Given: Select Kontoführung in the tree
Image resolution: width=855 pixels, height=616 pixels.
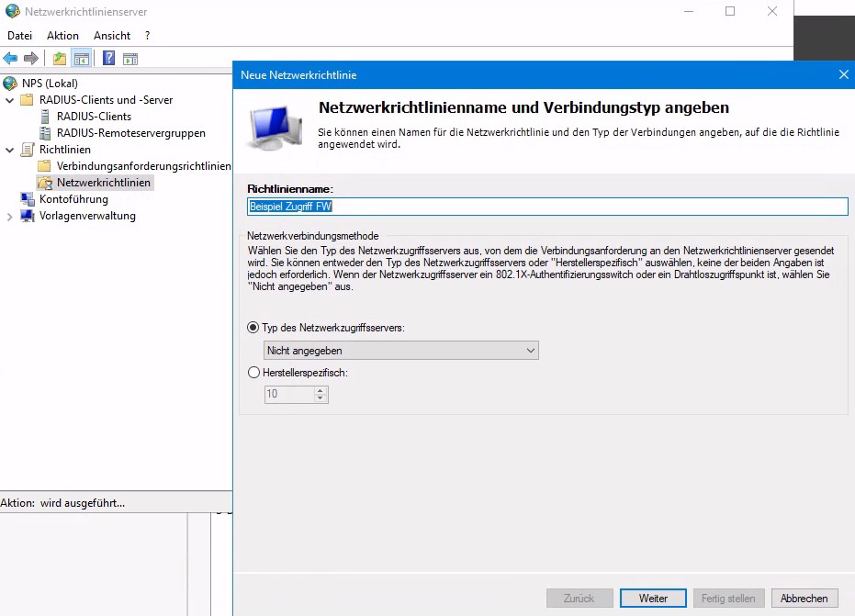Looking at the screenshot, I should pos(73,199).
